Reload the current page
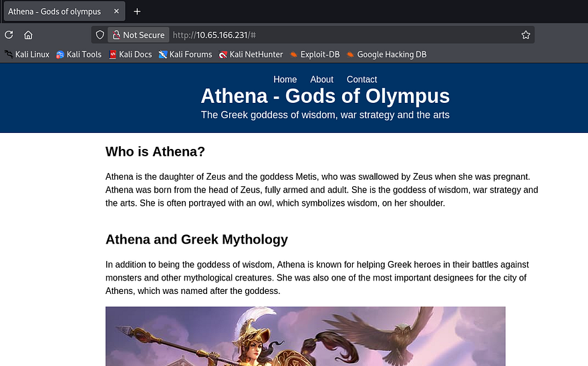 point(9,35)
